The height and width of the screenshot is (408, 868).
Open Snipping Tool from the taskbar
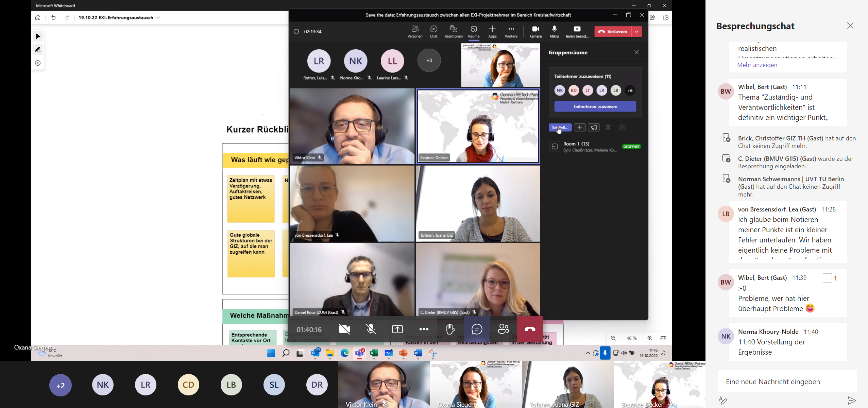(x=433, y=354)
